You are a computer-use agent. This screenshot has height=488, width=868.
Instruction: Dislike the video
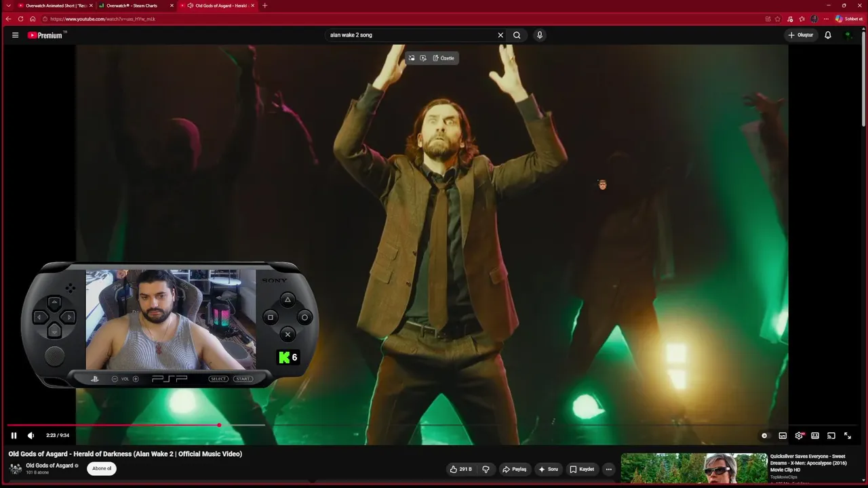(486, 469)
